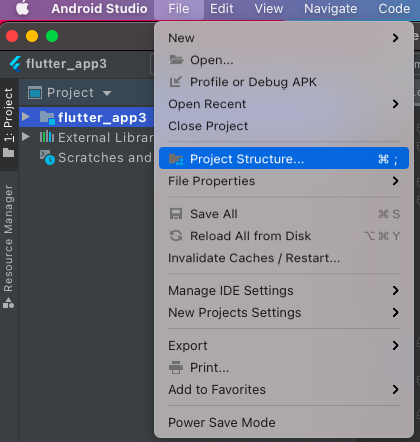
Task: Toggle the 1: Project tool window tab
Action: tap(9, 122)
